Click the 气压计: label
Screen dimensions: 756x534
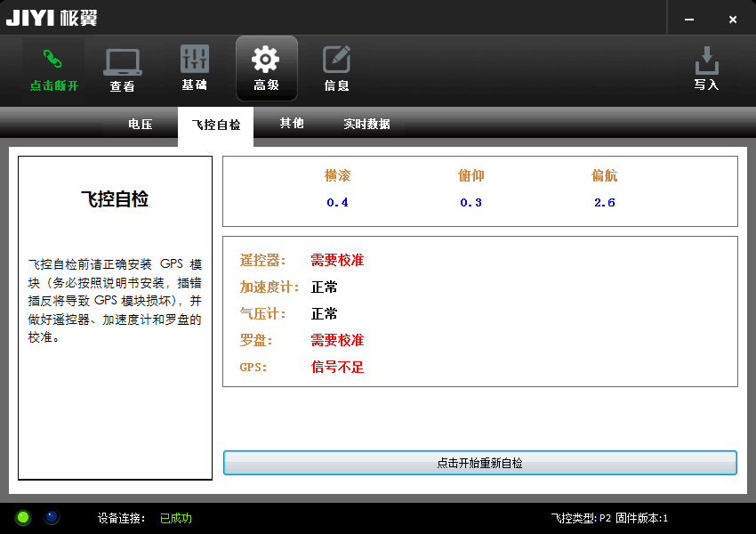tap(262, 314)
